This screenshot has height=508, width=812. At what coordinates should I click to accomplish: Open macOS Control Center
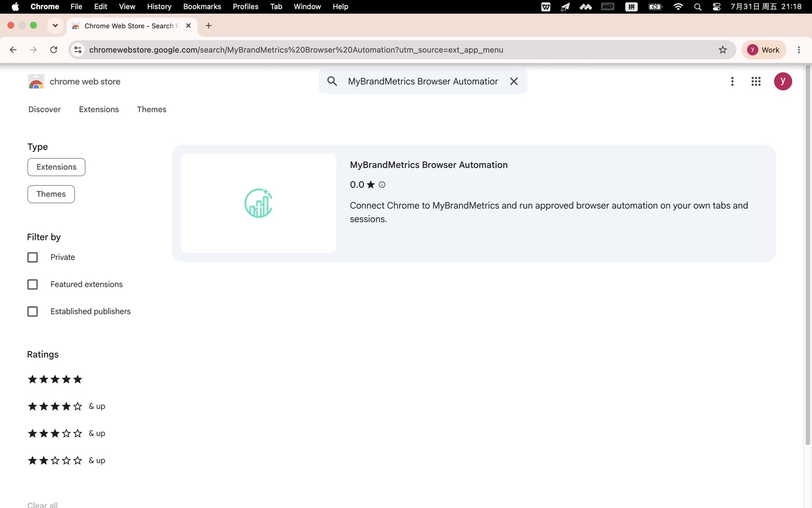coord(717,7)
